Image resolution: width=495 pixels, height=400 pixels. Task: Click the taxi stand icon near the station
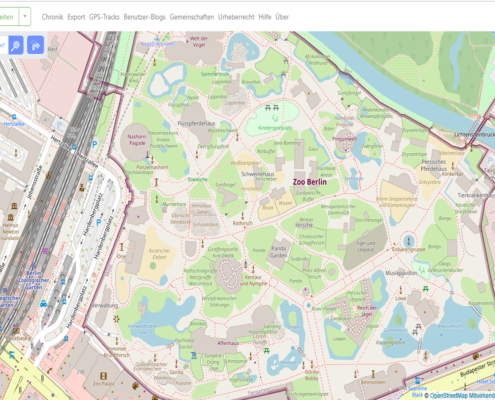43,303
